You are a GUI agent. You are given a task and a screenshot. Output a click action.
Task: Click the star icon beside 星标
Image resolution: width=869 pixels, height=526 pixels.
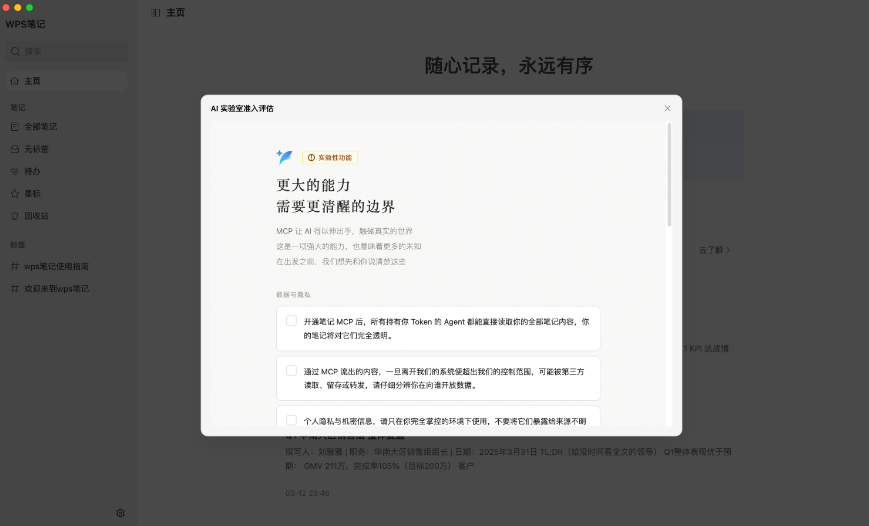15,193
